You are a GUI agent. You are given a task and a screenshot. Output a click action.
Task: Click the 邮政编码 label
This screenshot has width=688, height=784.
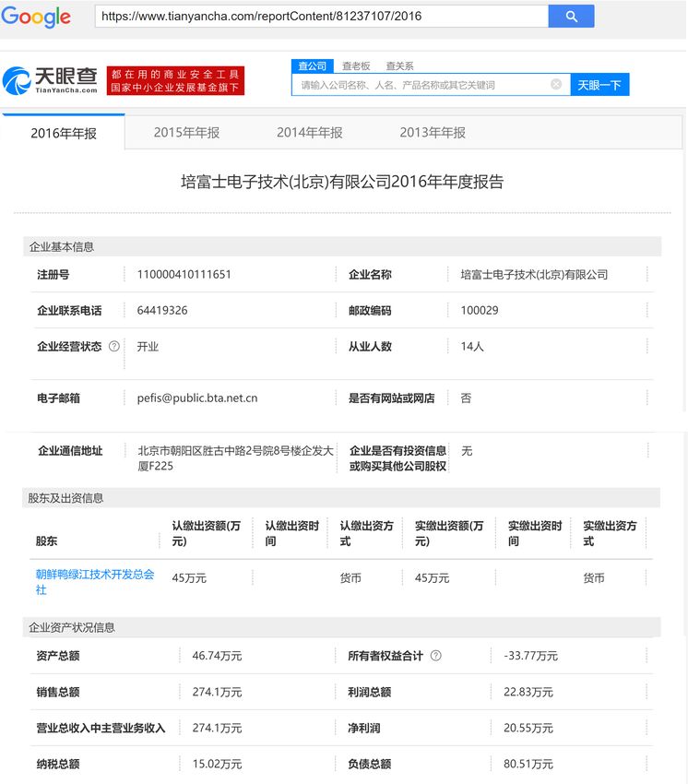(x=370, y=310)
